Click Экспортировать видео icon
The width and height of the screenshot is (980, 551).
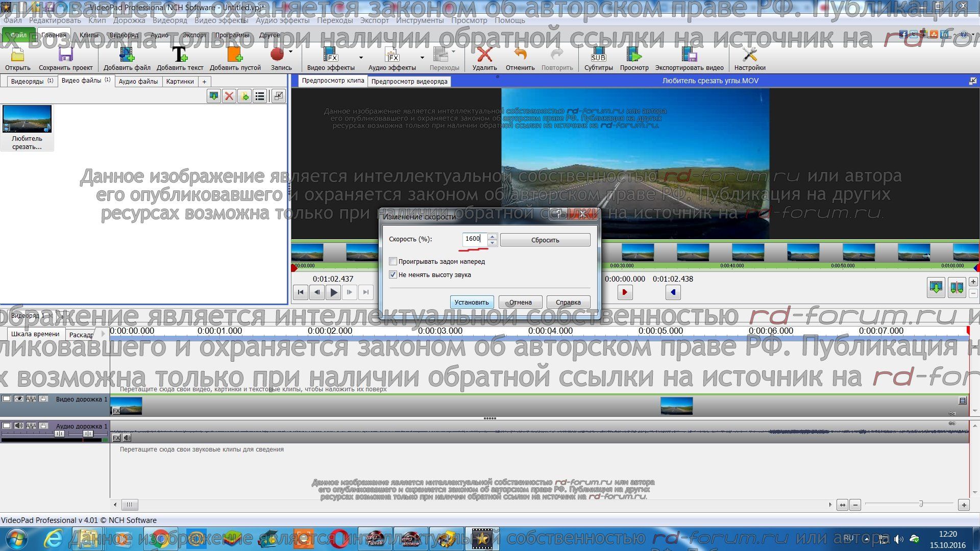coord(689,55)
